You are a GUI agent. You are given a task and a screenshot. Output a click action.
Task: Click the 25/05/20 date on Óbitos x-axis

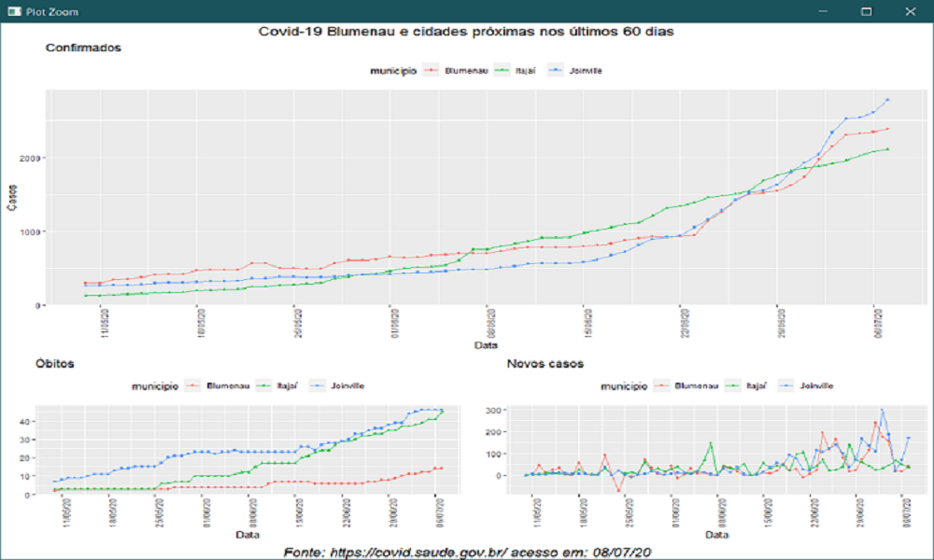click(x=160, y=513)
